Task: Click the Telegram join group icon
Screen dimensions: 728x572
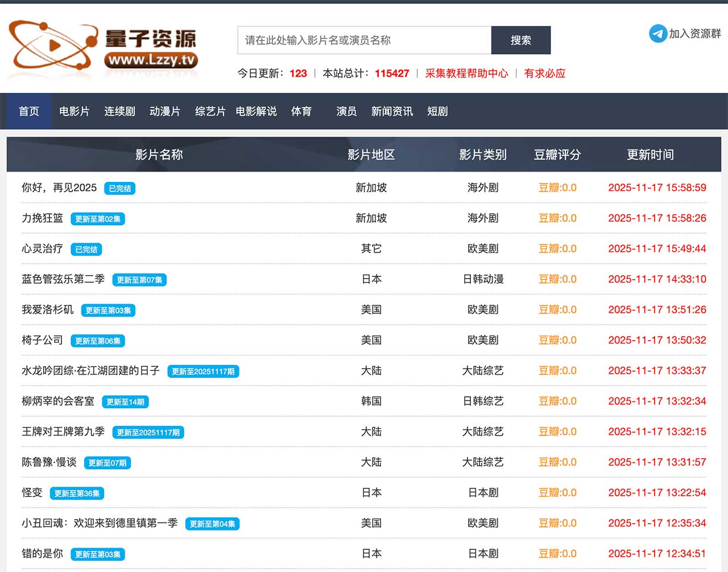Action: pyautogui.click(x=658, y=34)
